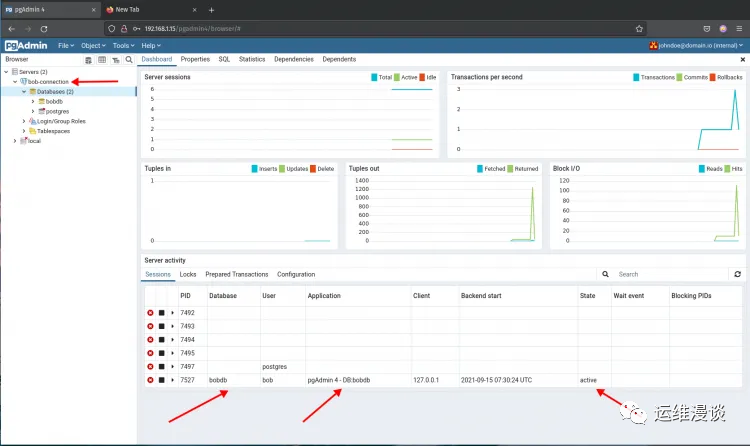Expand the bobdb database node
The height and width of the screenshot is (446, 750).
[x=33, y=101]
